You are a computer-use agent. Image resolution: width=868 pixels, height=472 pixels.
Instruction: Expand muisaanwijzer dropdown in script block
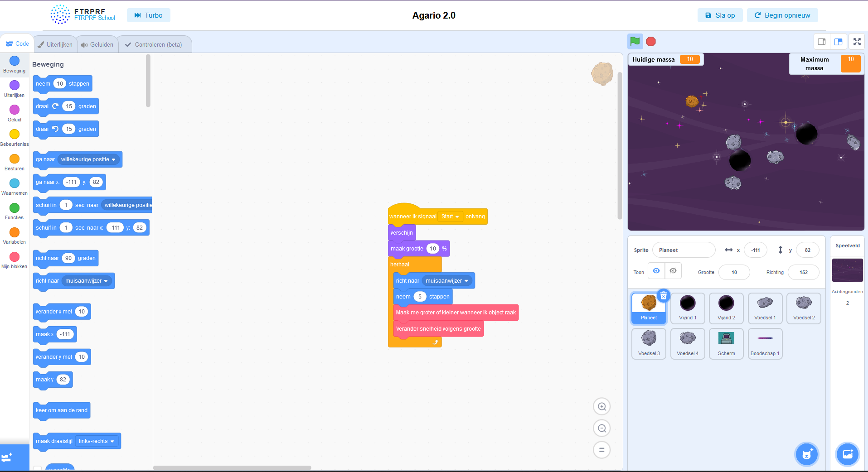[x=447, y=281]
